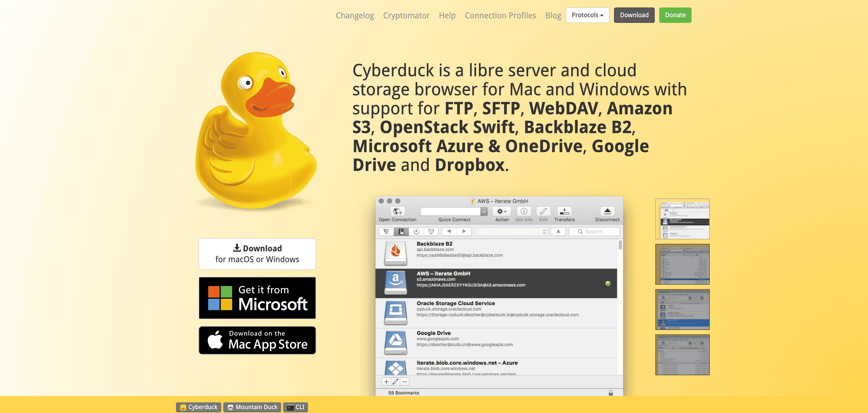
Task: Select the first screenshot thumbnail
Action: tap(682, 219)
